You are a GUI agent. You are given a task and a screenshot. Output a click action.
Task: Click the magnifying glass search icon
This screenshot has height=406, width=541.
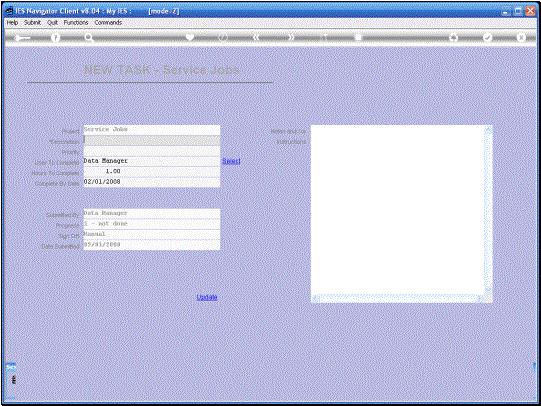point(89,38)
